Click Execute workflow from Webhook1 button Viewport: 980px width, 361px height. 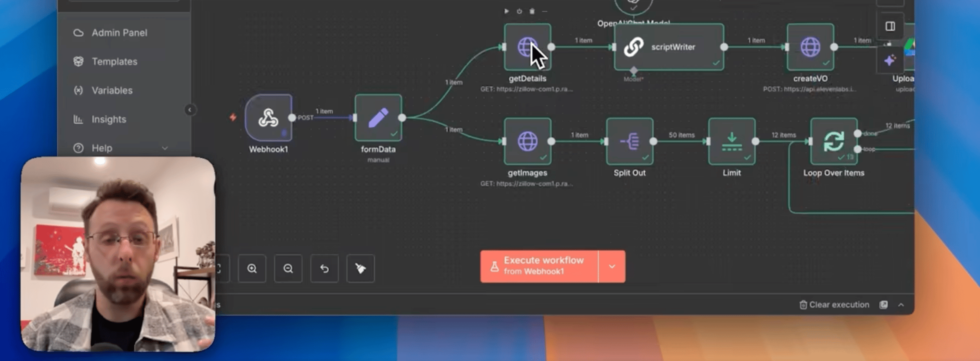(539, 267)
